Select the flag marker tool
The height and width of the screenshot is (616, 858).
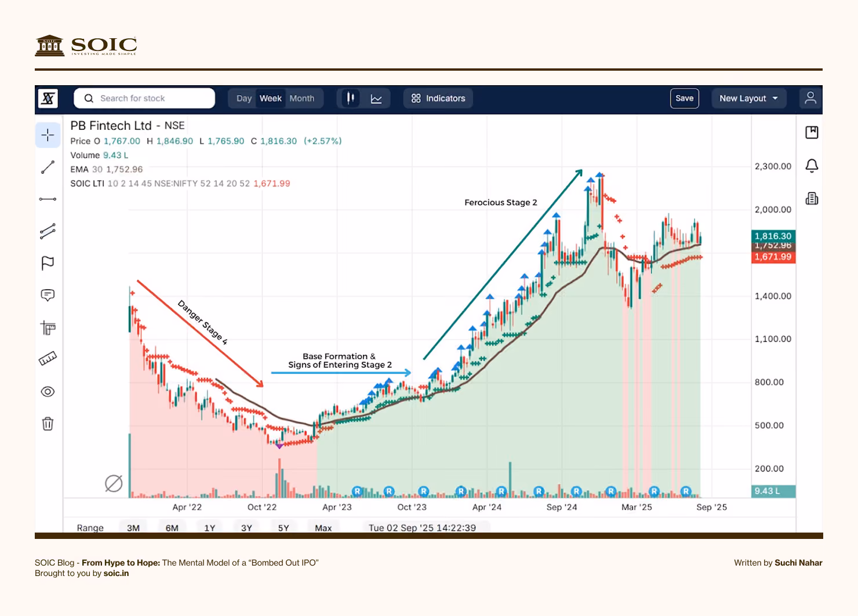click(48, 263)
